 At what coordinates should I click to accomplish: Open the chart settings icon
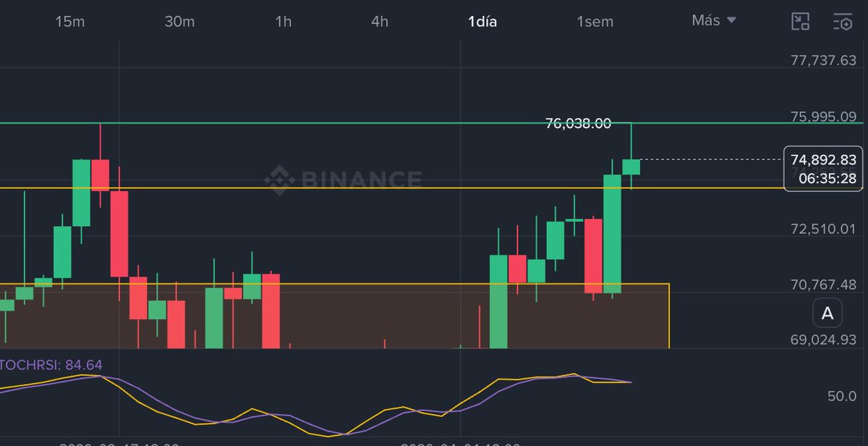click(x=843, y=21)
